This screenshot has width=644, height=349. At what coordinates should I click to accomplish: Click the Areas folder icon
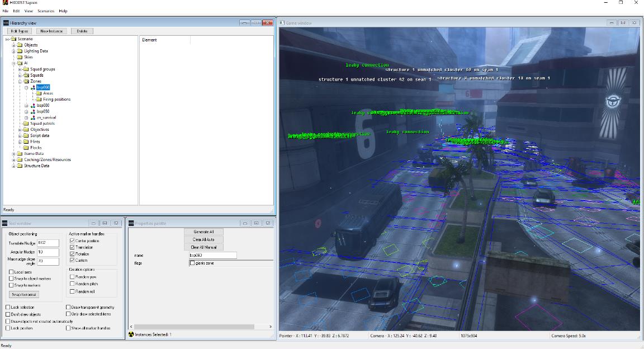click(39, 93)
